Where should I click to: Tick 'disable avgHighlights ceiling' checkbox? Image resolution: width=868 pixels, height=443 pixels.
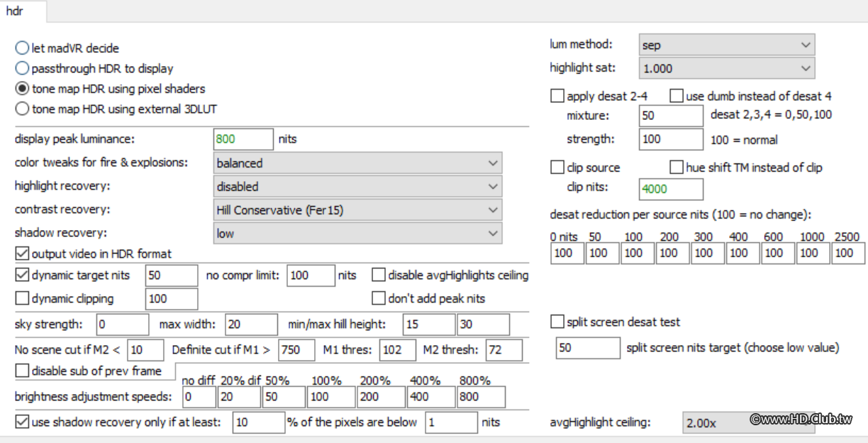tap(379, 275)
